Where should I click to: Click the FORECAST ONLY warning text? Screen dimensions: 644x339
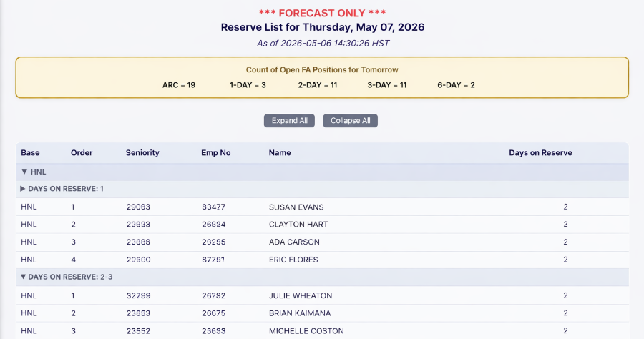[x=323, y=13]
